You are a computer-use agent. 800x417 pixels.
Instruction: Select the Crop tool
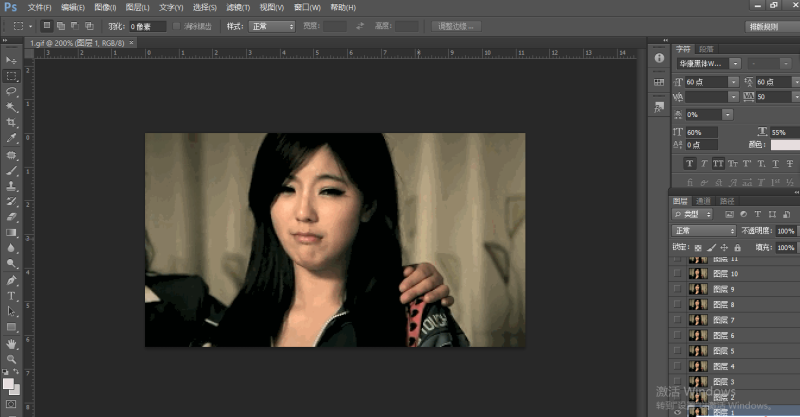coord(11,122)
